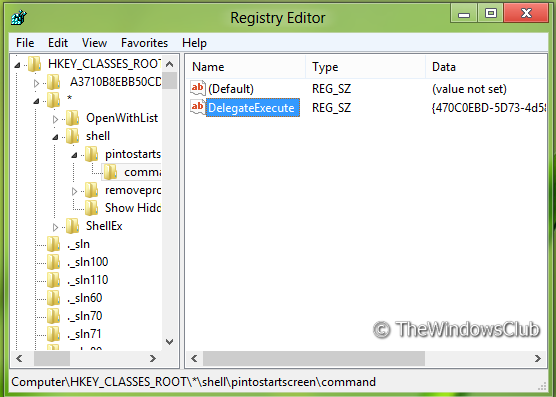Open the View menu

(94, 43)
